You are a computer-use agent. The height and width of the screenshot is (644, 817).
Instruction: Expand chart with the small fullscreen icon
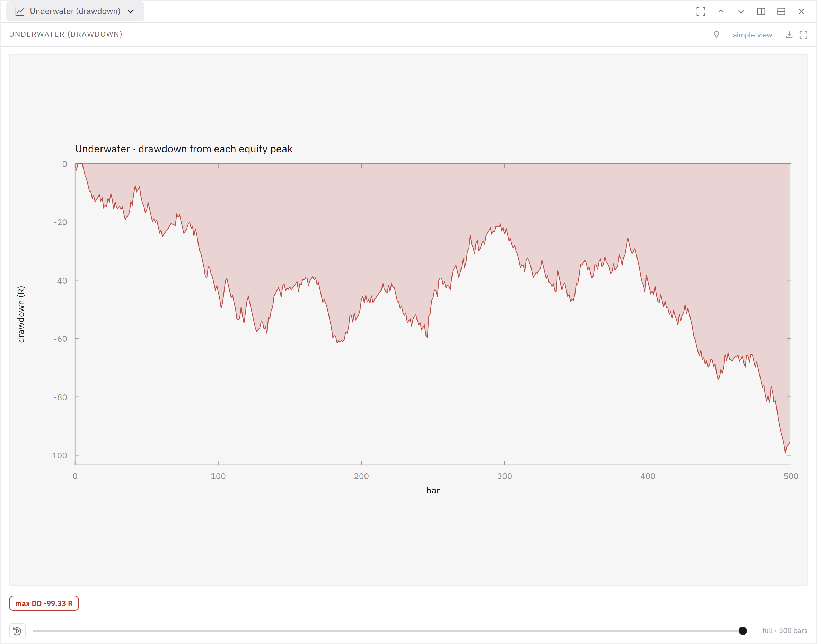(x=803, y=35)
